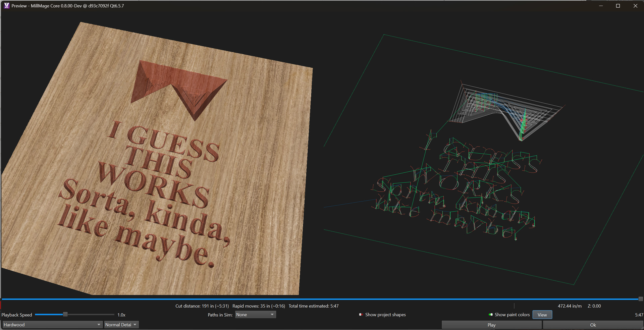The width and height of the screenshot is (644, 330).
Task: Click the Z: 0.00 position readout
Action: (594, 306)
